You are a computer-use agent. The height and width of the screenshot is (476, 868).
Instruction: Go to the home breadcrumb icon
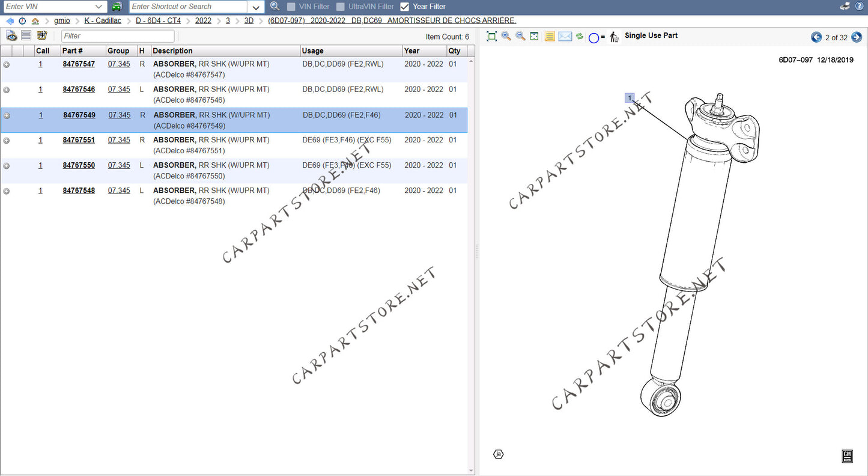pyautogui.click(x=35, y=20)
